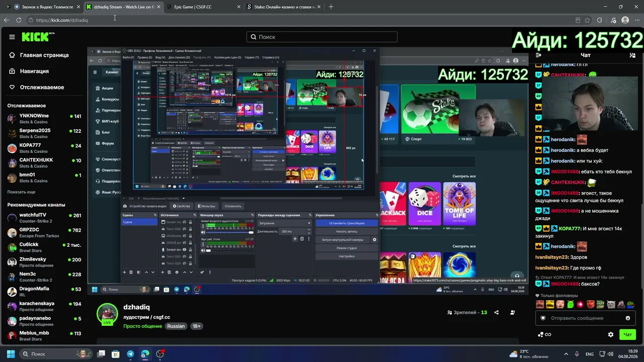Click Отключить in OBS source toolbar
644x362 pixels.
[233, 206]
